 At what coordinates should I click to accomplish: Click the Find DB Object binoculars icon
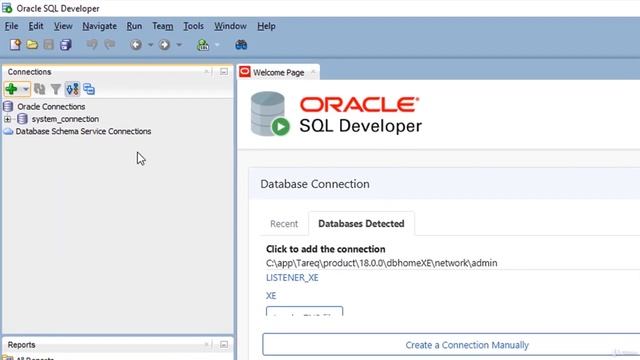[241, 44]
